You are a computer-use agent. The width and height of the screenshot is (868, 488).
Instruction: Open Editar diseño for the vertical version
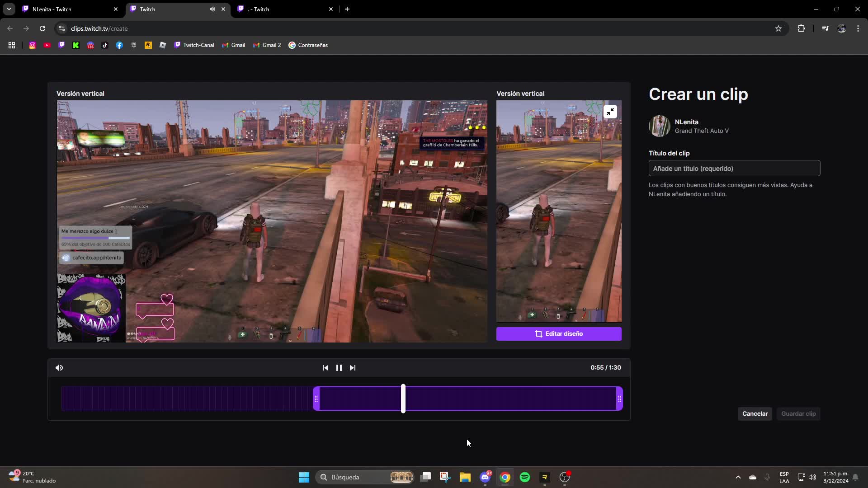pyautogui.click(x=559, y=333)
